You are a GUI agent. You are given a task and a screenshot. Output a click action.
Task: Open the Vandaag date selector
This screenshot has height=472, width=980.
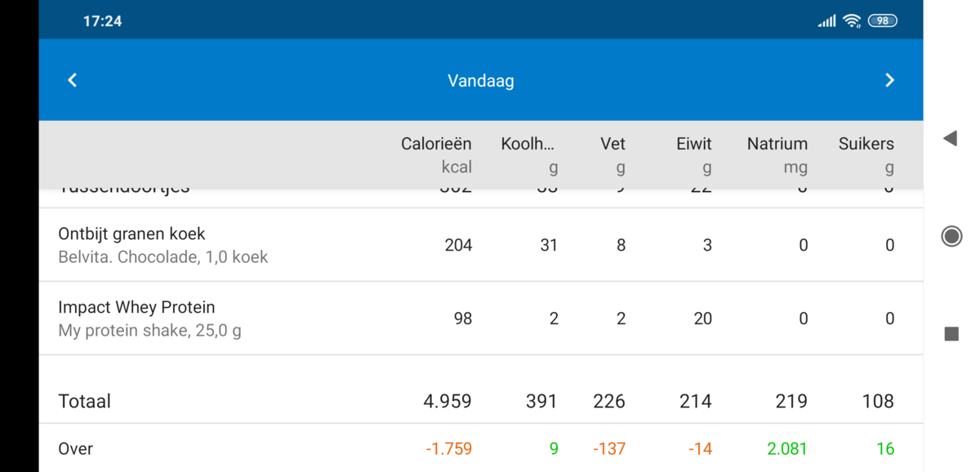click(x=480, y=80)
